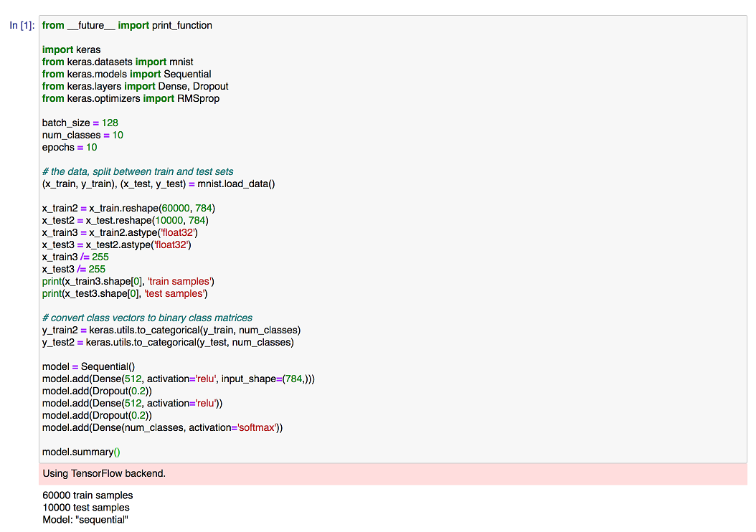Place cursor on the model.summary() line
Viewport: 756px width, 532px height.
82,452
